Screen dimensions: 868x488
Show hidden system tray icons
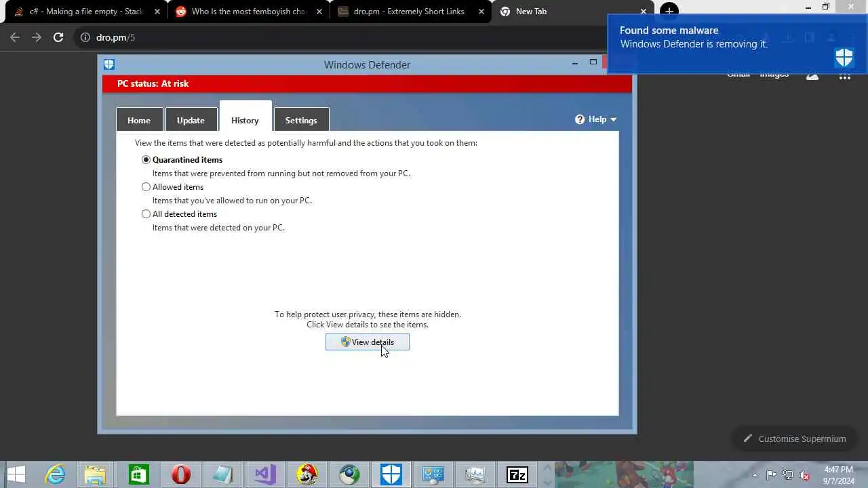click(x=755, y=475)
